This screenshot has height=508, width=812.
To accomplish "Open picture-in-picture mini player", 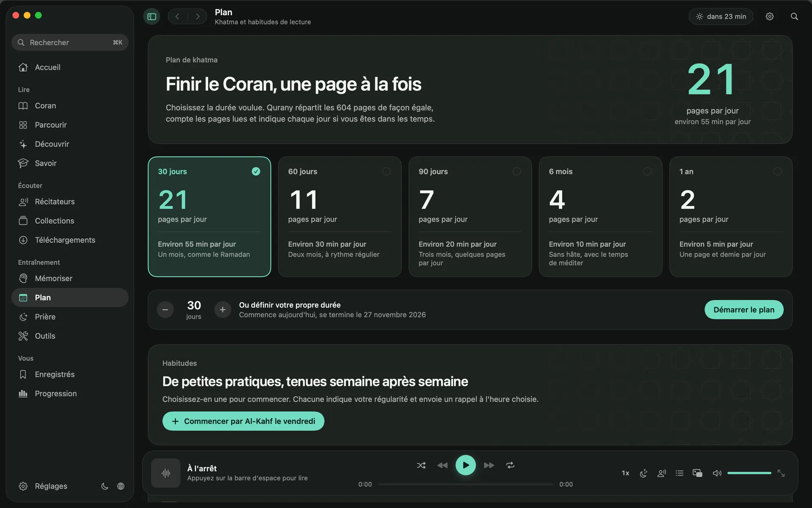I will tap(697, 473).
